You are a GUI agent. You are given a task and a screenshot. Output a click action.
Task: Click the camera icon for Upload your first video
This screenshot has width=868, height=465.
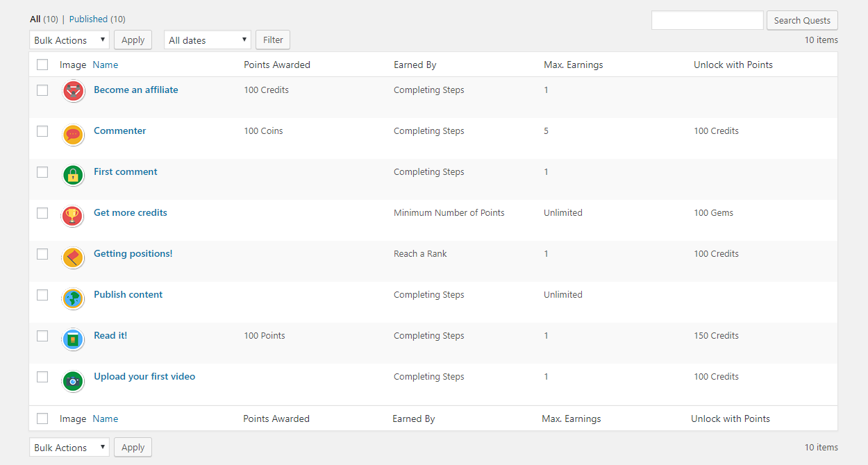point(73,381)
